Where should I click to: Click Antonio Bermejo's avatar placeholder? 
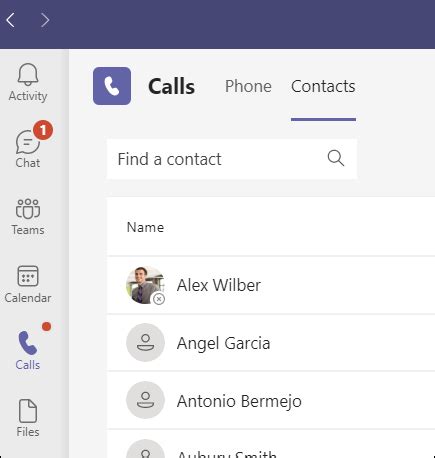tap(145, 400)
